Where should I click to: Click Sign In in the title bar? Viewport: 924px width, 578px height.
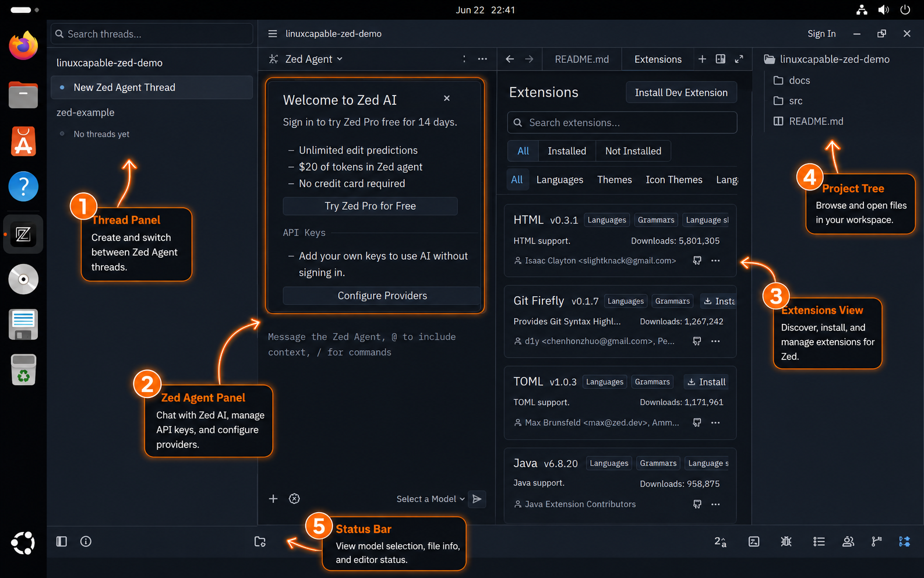coord(821,34)
